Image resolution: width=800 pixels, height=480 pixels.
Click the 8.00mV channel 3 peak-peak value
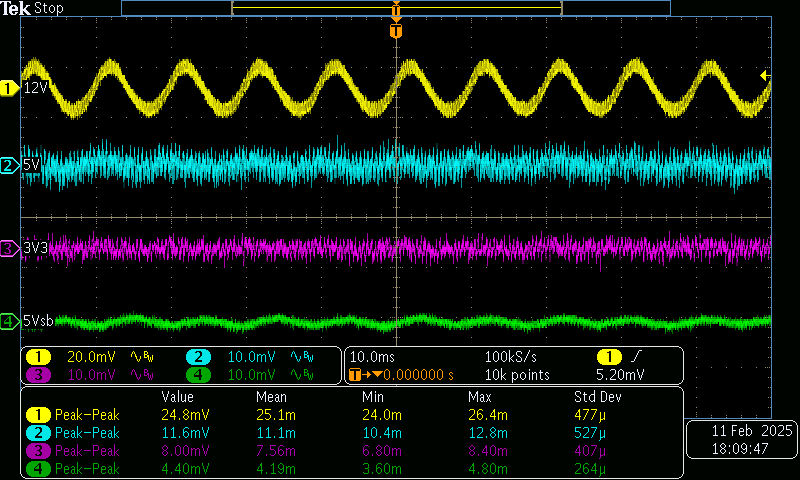(185, 451)
